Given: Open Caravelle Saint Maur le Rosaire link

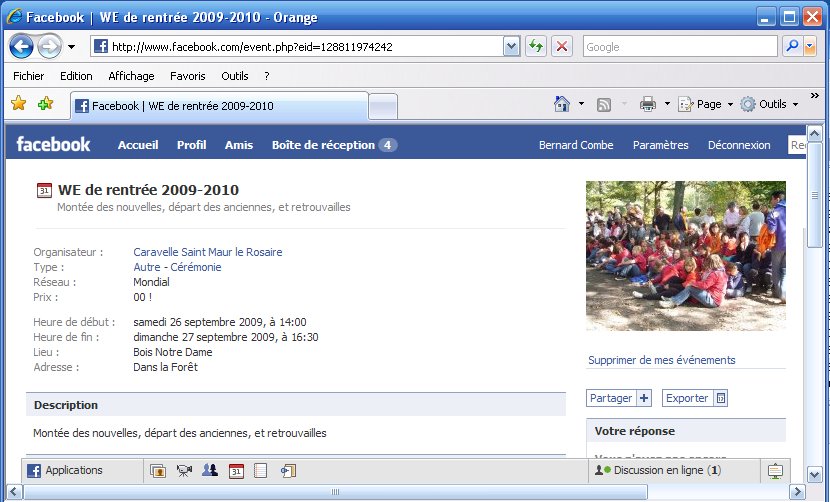Looking at the screenshot, I should tap(208, 252).
